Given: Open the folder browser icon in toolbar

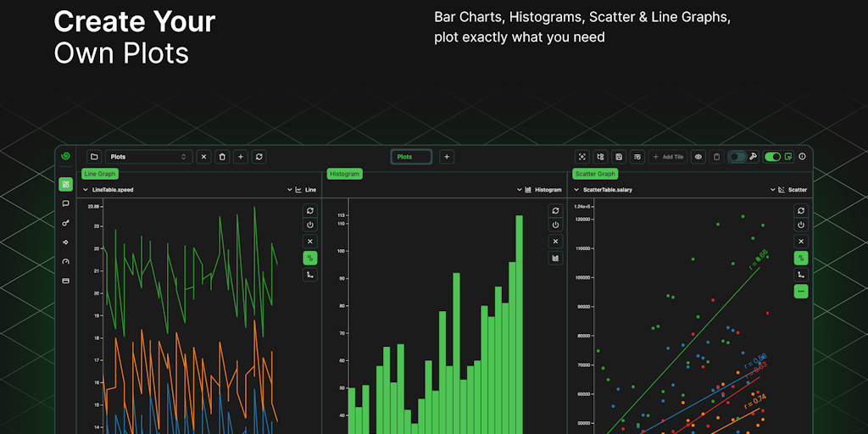Looking at the screenshot, I should tap(94, 157).
